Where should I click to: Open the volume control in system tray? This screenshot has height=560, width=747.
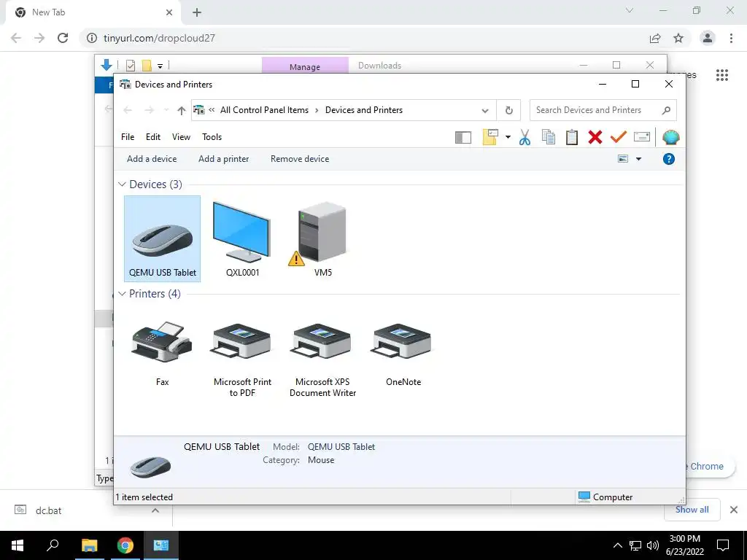[x=653, y=545]
